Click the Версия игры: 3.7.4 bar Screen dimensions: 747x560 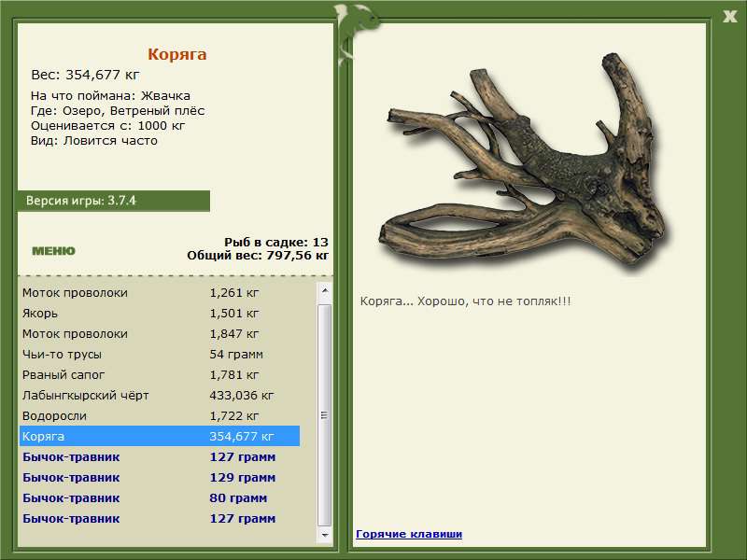coord(113,201)
